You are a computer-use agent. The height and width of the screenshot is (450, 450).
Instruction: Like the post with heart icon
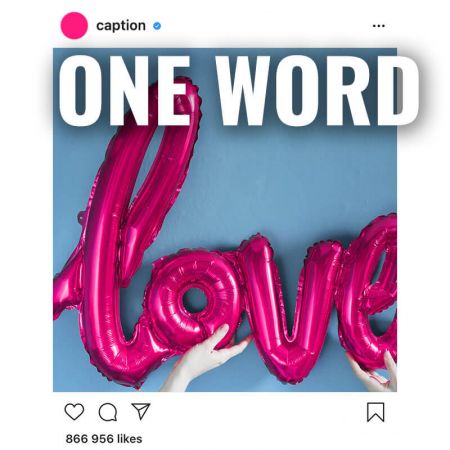pos(74,412)
